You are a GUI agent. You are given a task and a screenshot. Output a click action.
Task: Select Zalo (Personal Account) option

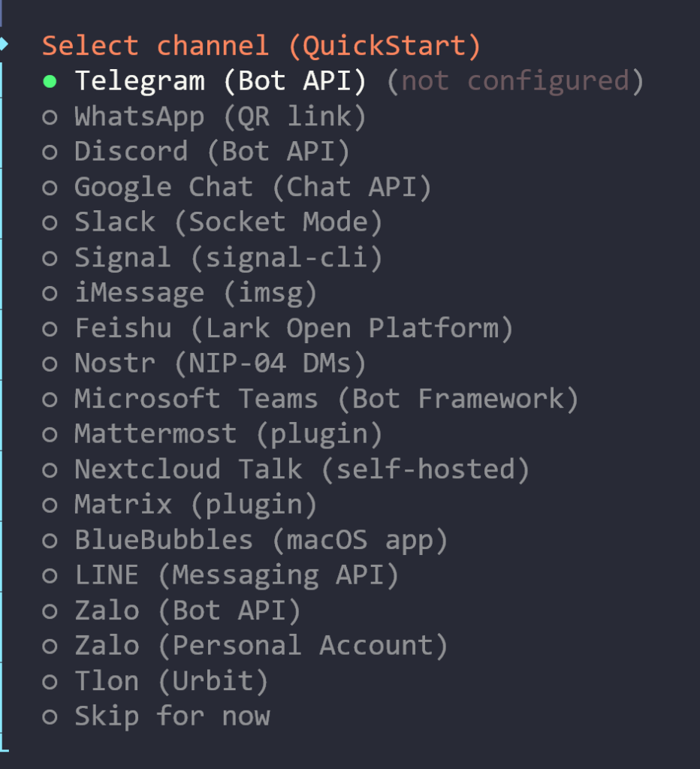261,646
